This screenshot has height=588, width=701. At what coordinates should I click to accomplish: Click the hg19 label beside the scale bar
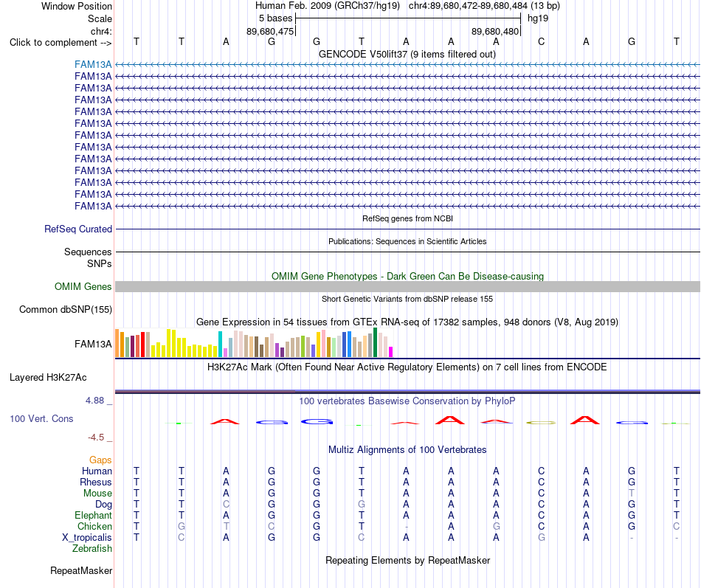538,18
